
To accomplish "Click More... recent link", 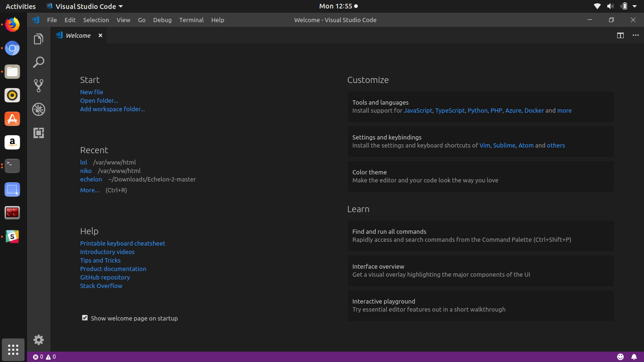I will pyautogui.click(x=90, y=190).
